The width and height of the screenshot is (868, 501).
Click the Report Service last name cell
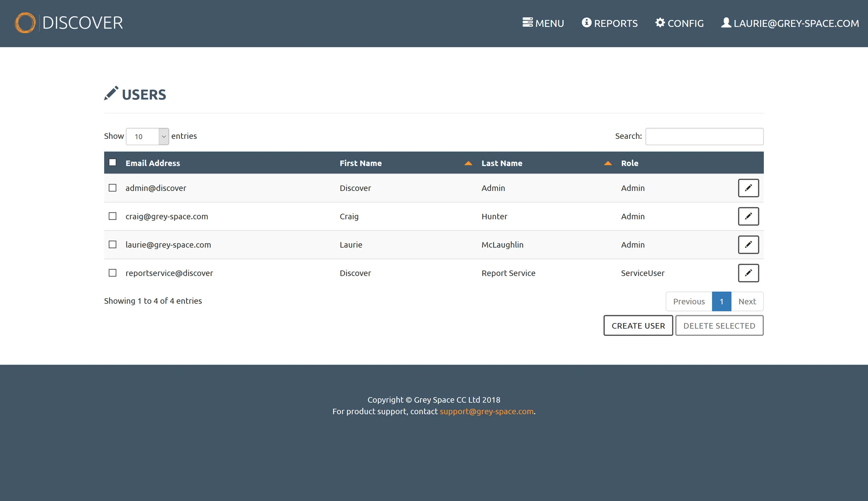(508, 273)
